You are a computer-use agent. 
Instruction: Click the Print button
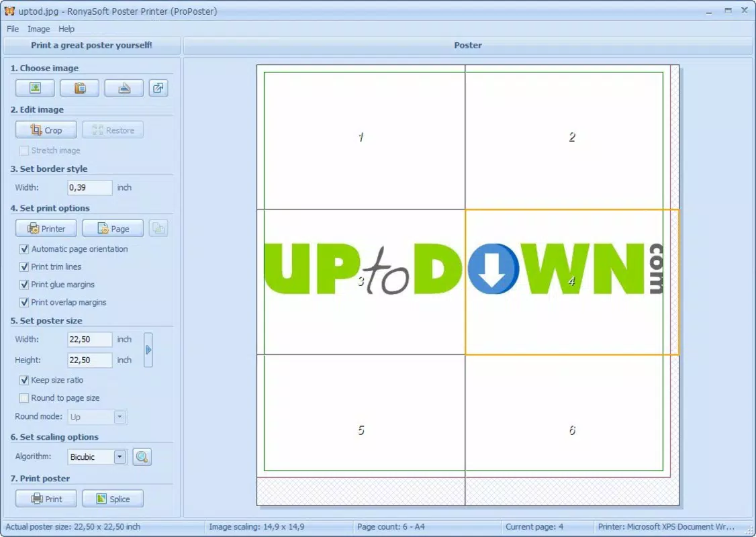pos(46,499)
